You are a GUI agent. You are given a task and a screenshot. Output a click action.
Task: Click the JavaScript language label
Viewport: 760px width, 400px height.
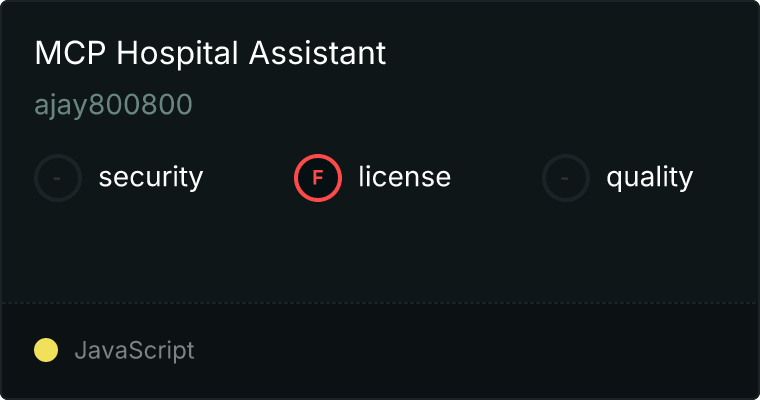(x=134, y=350)
